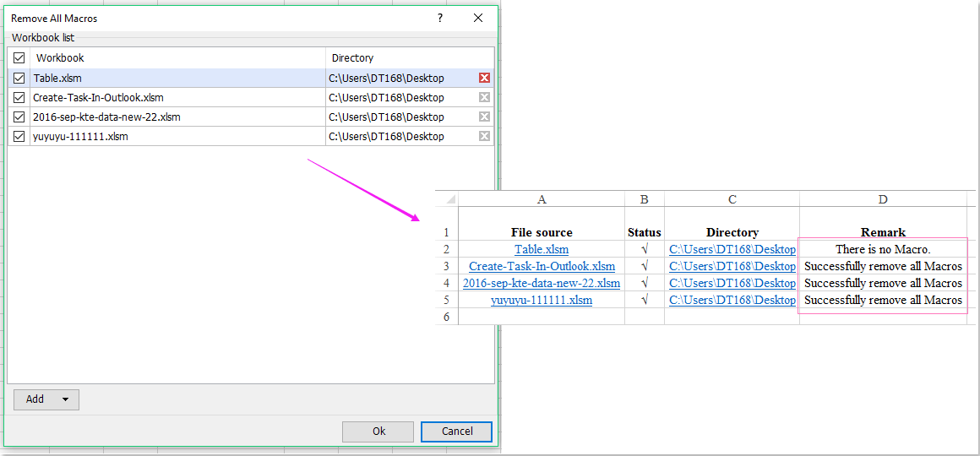This screenshot has height=456, width=980.
Task: Close the Remove All Macros dialog
Action: coord(479,18)
